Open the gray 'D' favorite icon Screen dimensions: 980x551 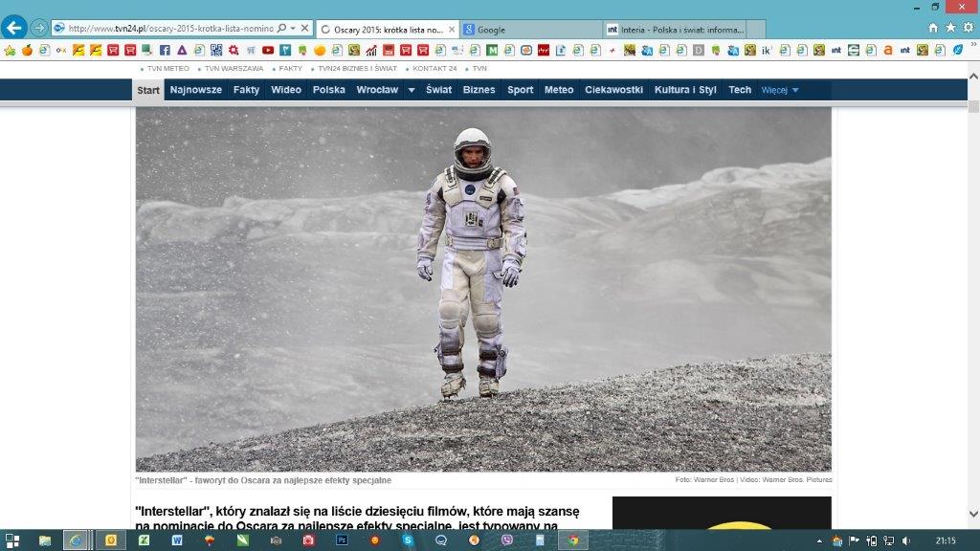[699, 50]
